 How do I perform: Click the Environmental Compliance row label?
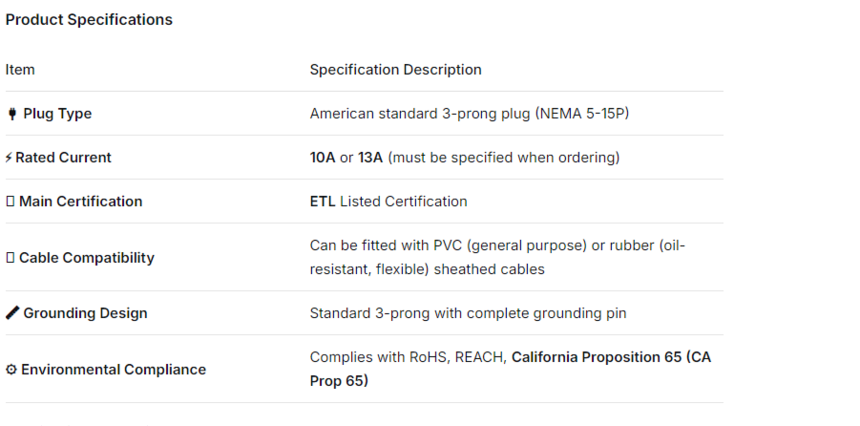pos(113,370)
